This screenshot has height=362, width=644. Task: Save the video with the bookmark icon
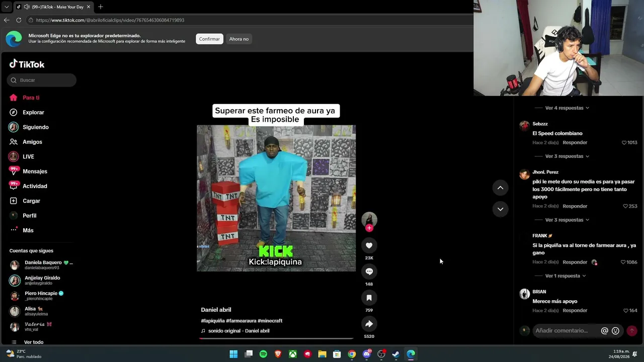click(369, 298)
